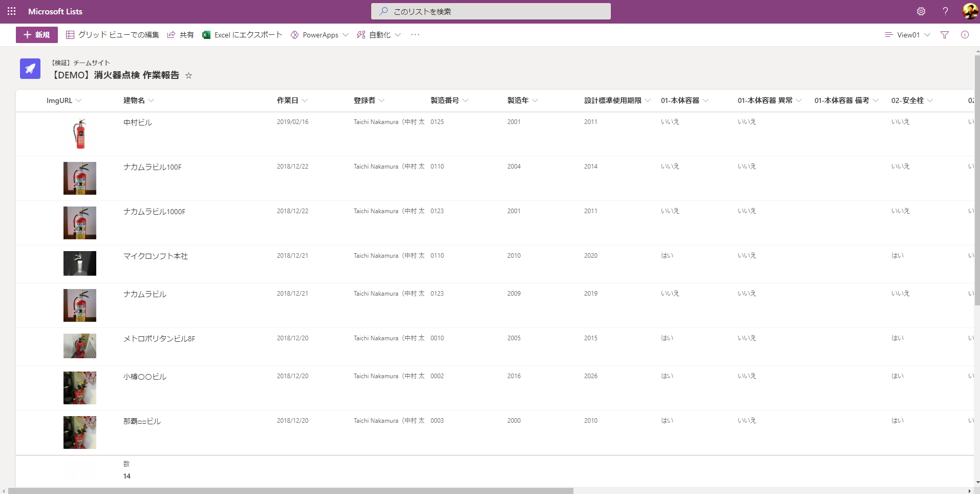This screenshot has height=494, width=980.
Task: Open the ... more commands menu
Action: pos(415,34)
